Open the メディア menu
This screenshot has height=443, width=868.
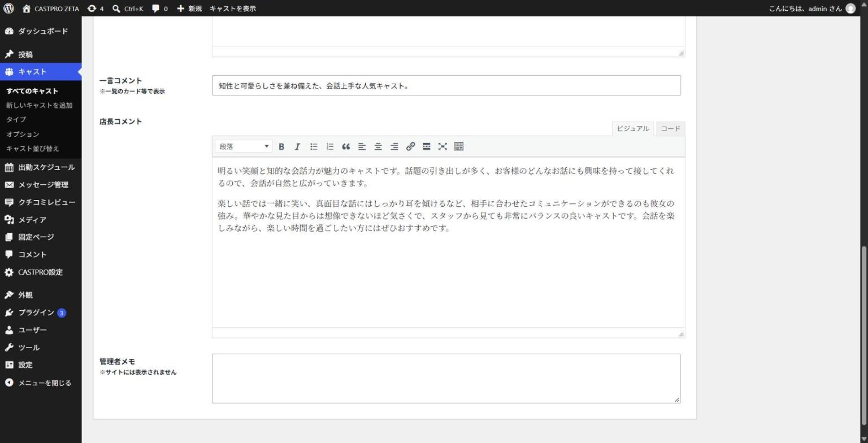click(x=41, y=220)
